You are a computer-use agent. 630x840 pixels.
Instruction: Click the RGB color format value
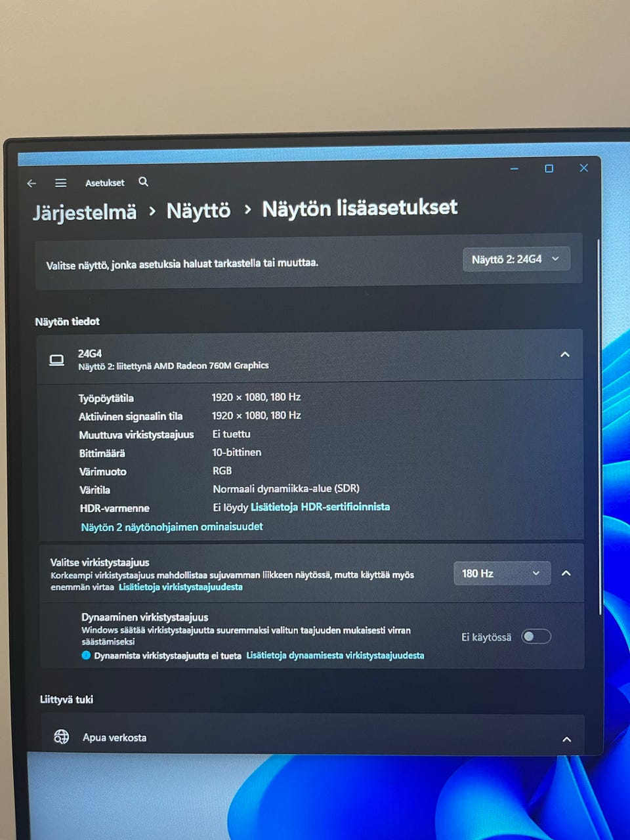coord(222,471)
